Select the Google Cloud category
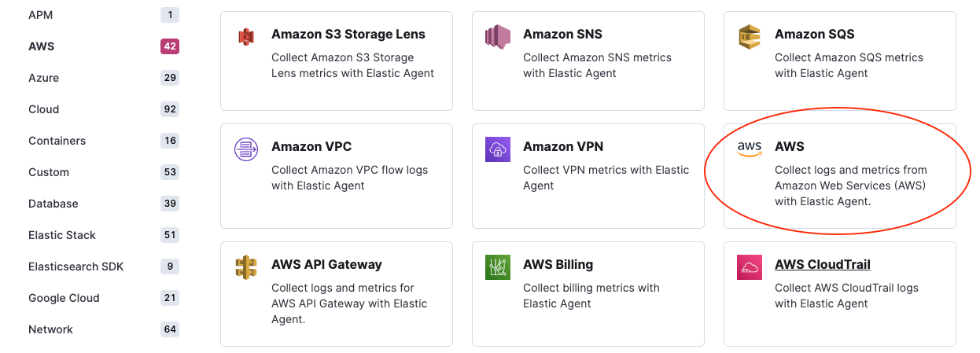This screenshot has height=353, width=980. coord(64,298)
